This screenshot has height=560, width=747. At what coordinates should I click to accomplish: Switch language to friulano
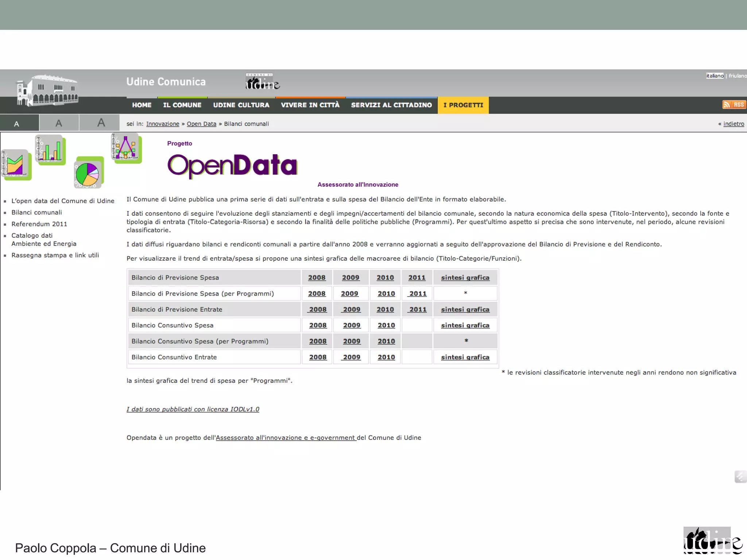coord(737,76)
